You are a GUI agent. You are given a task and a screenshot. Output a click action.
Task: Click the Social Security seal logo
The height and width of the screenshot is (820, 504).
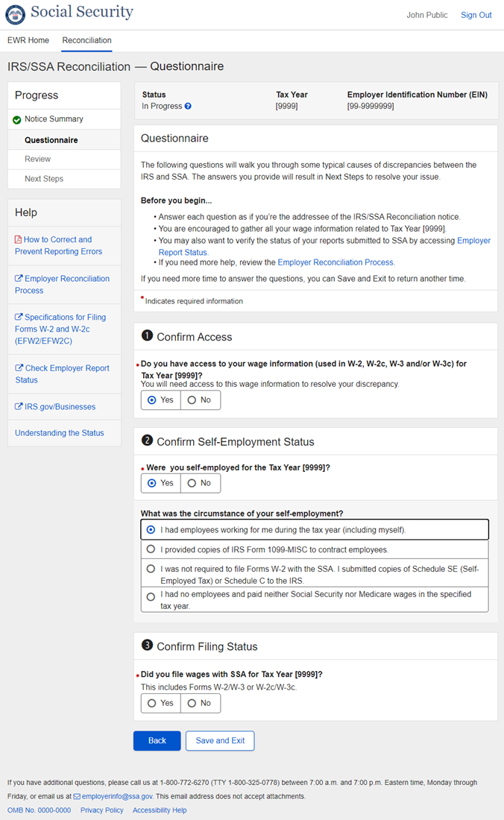coord(15,14)
